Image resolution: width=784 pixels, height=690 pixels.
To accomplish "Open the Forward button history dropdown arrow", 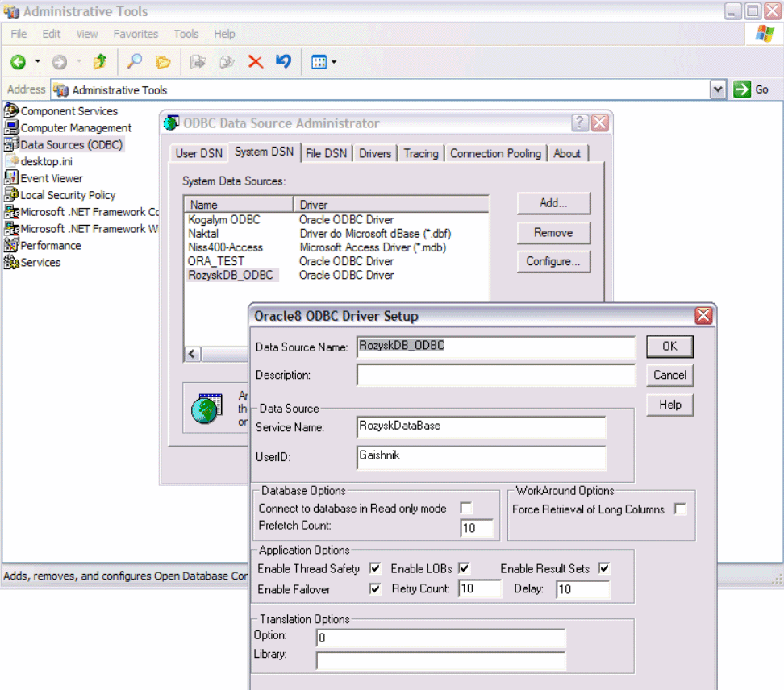I will (79, 61).
